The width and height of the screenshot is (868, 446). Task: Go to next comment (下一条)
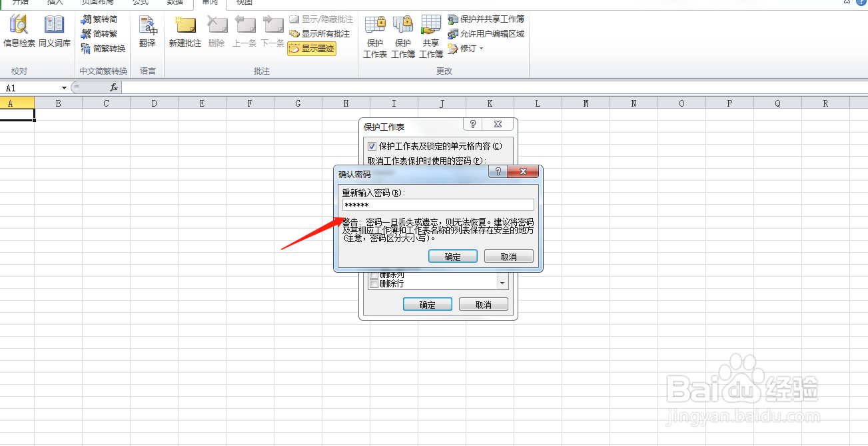tap(272, 31)
